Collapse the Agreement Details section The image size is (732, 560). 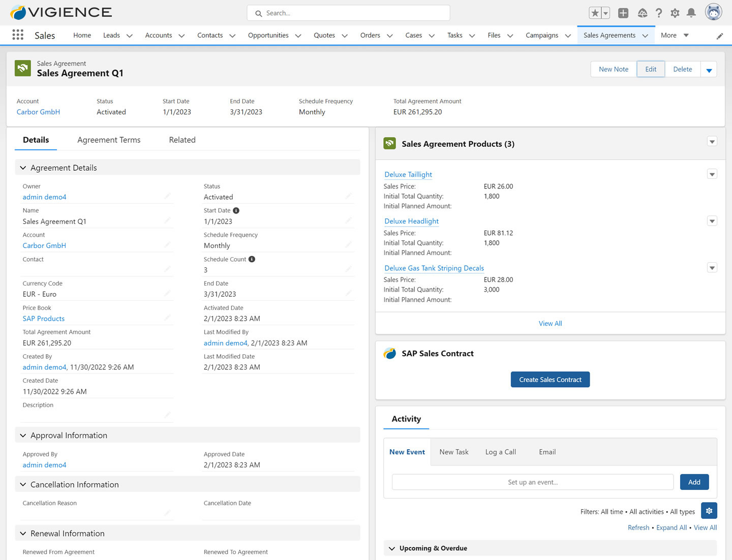click(x=23, y=168)
